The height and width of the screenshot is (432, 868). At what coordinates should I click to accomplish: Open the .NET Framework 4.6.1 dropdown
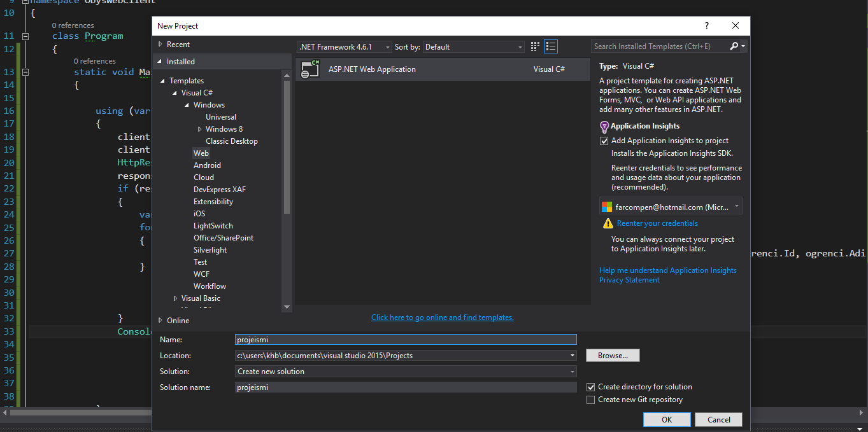[345, 47]
